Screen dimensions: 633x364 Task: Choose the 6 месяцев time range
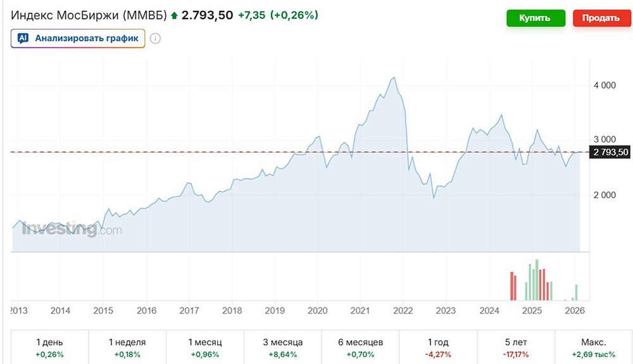coord(361,347)
